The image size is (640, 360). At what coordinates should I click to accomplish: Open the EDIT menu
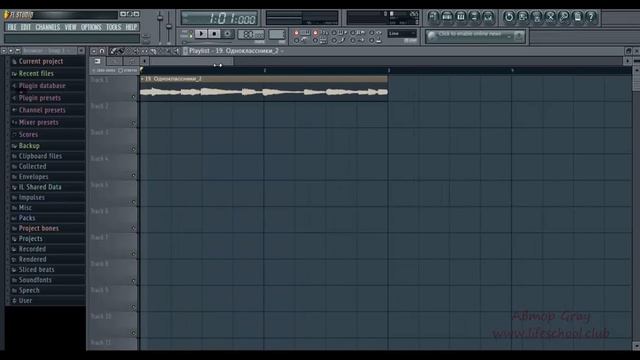tap(26, 27)
